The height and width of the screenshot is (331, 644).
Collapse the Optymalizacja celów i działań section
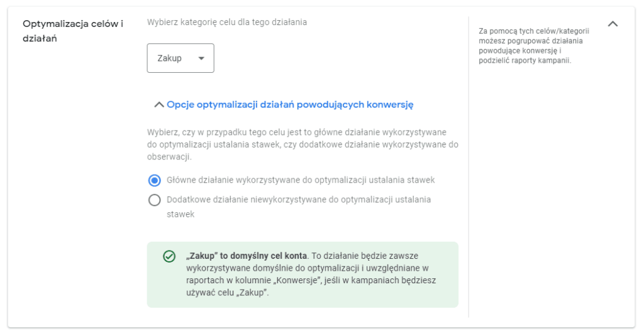coord(613,24)
